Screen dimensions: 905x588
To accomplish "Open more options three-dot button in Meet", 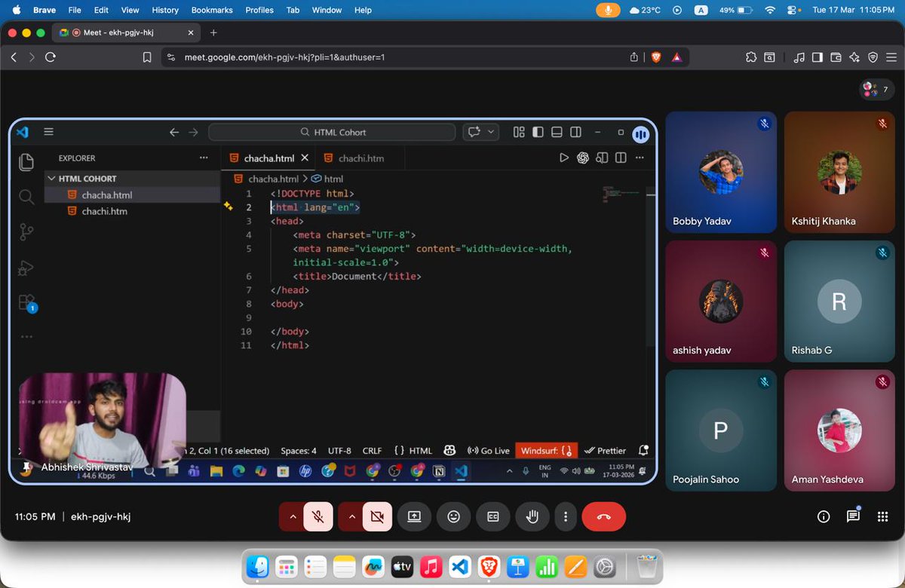I will (566, 516).
